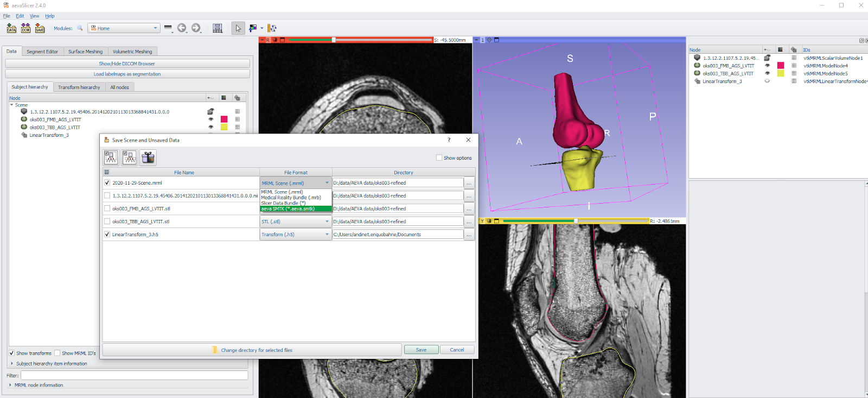Uncheck the LinearTransform_3.h5 file checkbox
Viewport: 868px width, 398px height.
pyautogui.click(x=107, y=235)
